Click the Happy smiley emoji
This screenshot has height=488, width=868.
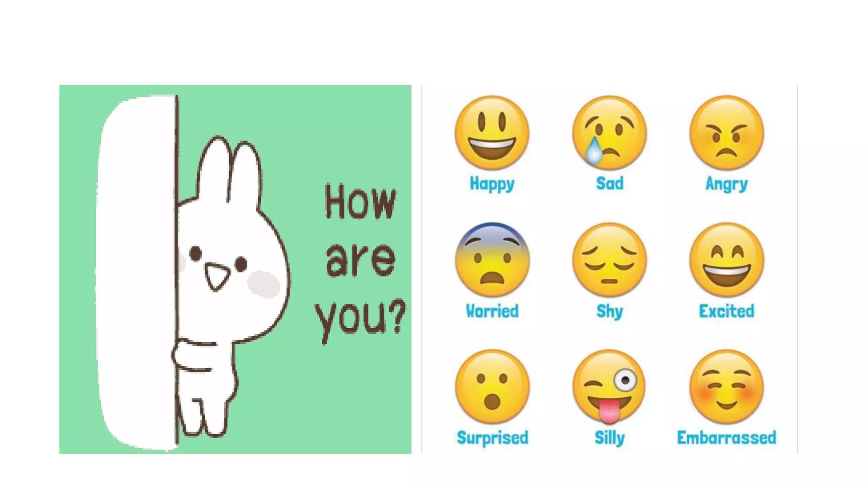coord(492,133)
